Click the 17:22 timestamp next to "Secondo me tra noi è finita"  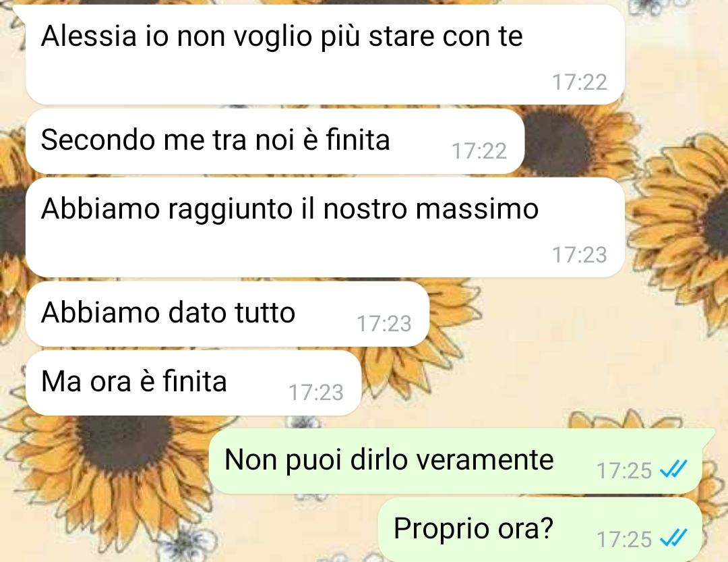coord(479,151)
